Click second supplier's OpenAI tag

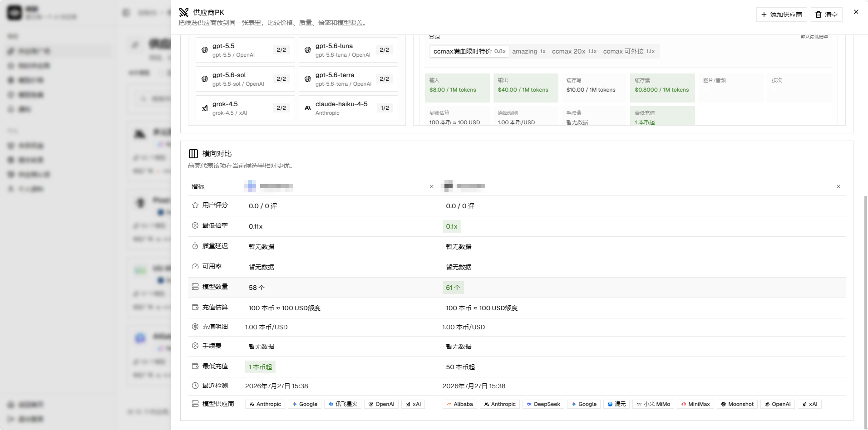coord(778,404)
